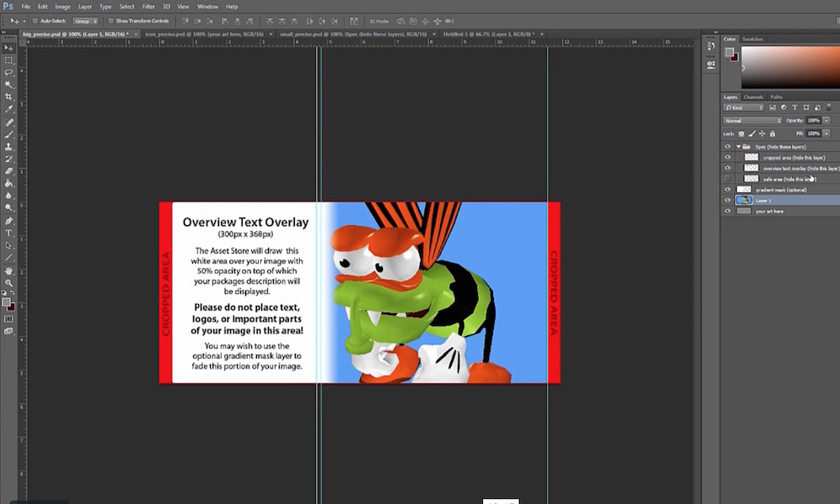The image size is (840, 504).
Task: Select the Lasso tool
Action: [10, 71]
